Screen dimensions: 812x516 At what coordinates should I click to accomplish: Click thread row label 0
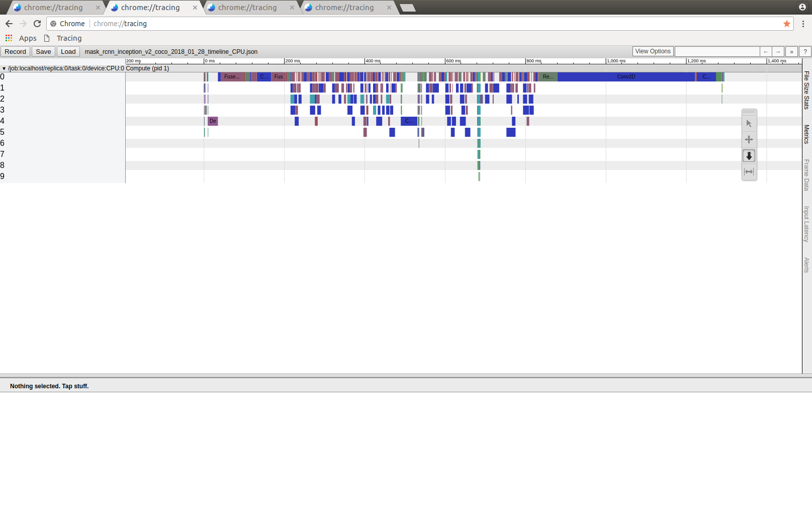3,77
